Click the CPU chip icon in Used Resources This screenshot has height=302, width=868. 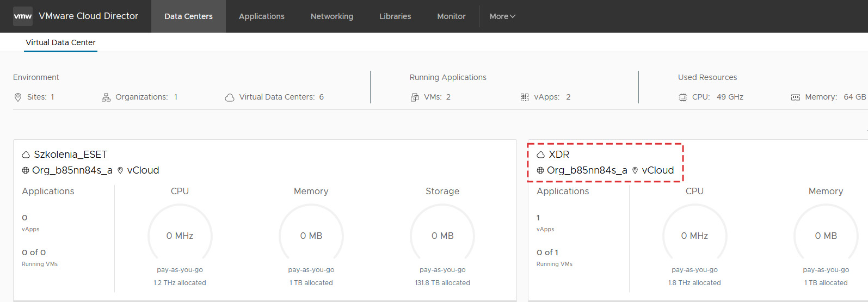pos(683,97)
